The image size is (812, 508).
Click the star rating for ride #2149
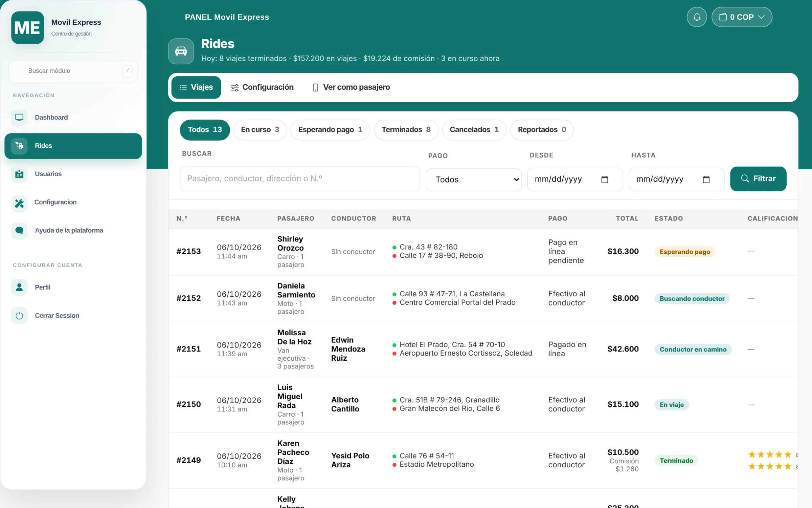coord(770,460)
